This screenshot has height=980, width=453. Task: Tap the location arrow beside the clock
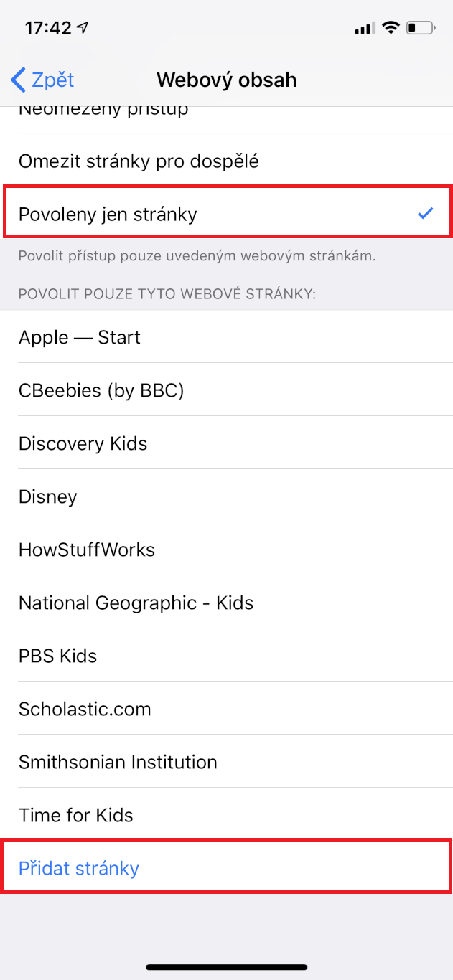coord(83,28)
